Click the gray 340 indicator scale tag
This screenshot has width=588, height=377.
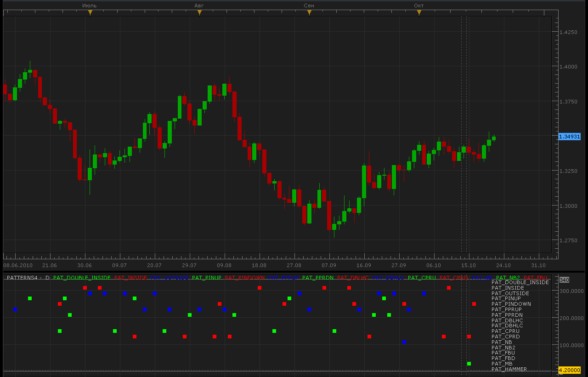coord(564,280)
